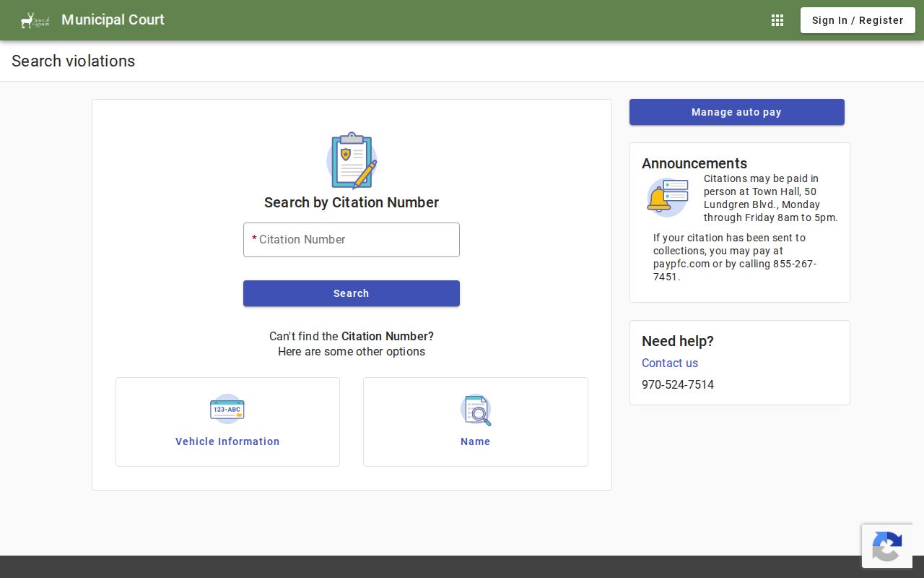Click the phone number 970-524-7514

678,384
